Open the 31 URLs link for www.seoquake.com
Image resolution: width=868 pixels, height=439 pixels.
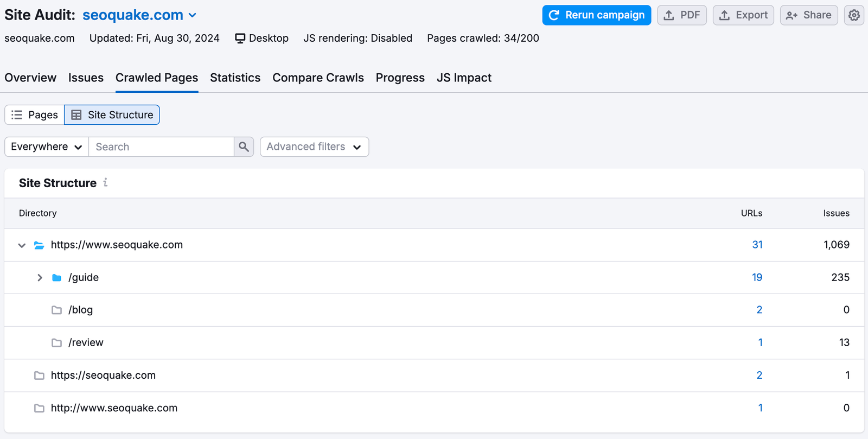point(757,245)
